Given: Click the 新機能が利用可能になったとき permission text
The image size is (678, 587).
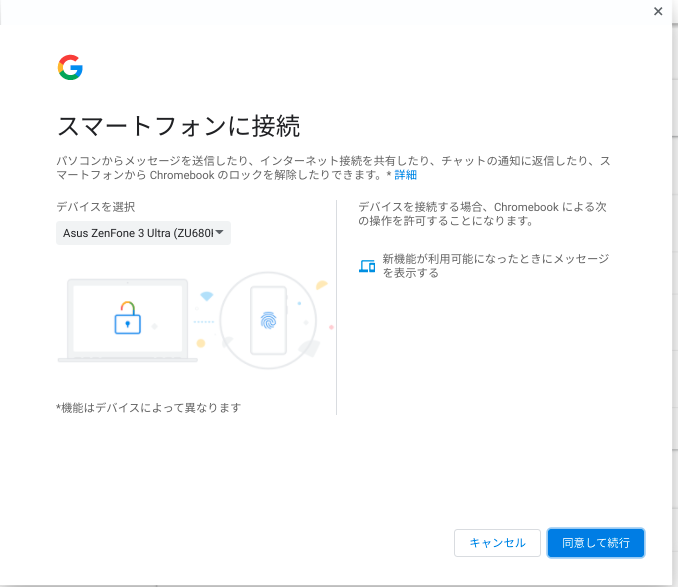Looking at the screenshot, I should (x=496, y=266).
